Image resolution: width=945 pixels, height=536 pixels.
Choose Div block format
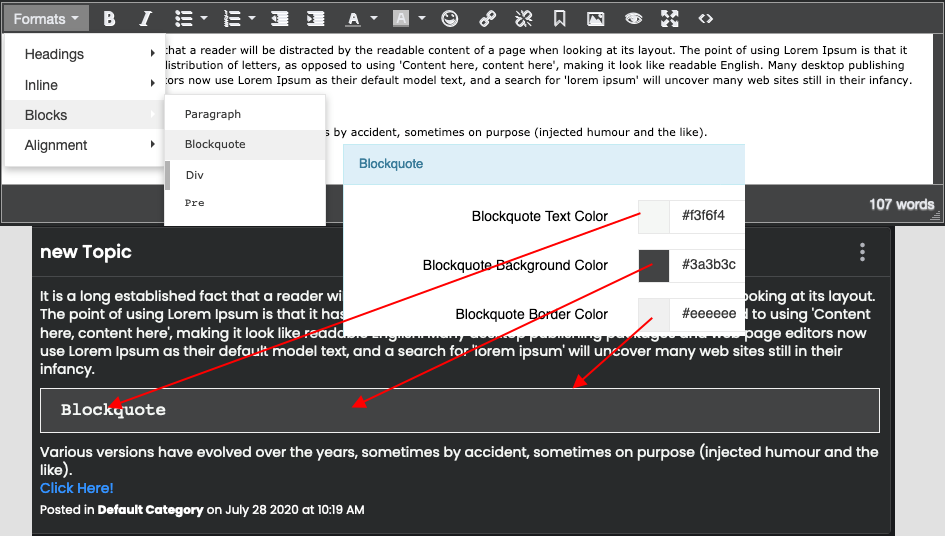(245, 175)
